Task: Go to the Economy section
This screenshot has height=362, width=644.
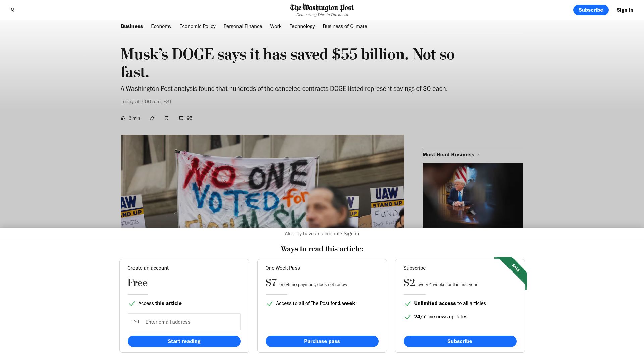Action: click(161, 26)
